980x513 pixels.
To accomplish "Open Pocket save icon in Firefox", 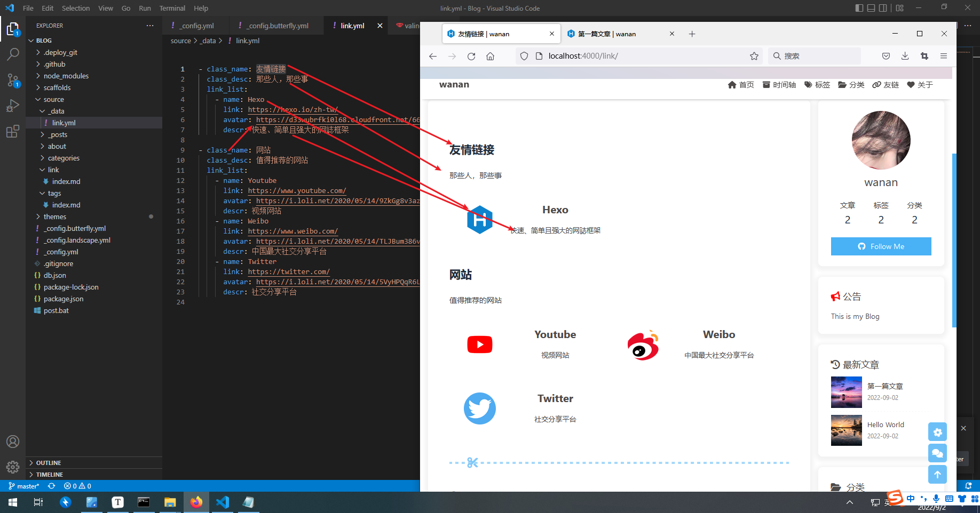I will coord(886,56).
